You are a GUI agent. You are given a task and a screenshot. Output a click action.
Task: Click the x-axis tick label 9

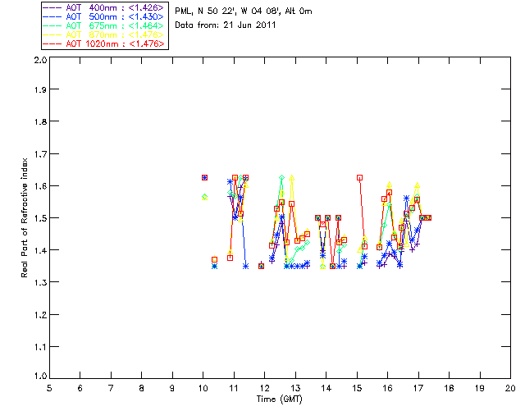172,388
